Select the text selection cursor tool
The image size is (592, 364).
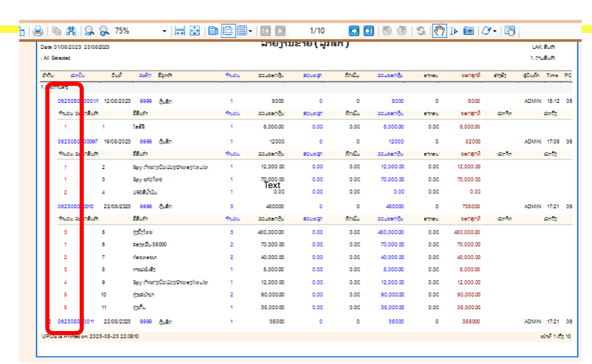[454, 31]
